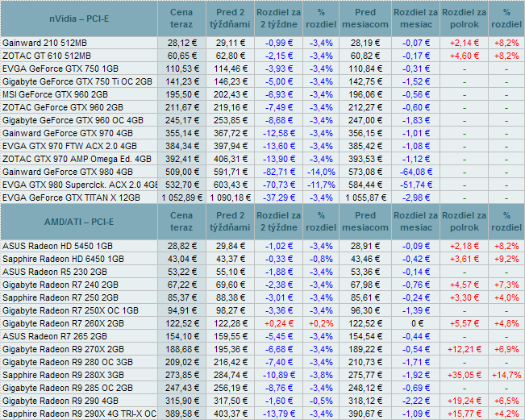Select 'Gigabyte Radeon R7 240 2GB' name
This screenshot has height=420, width=525.
60,285
